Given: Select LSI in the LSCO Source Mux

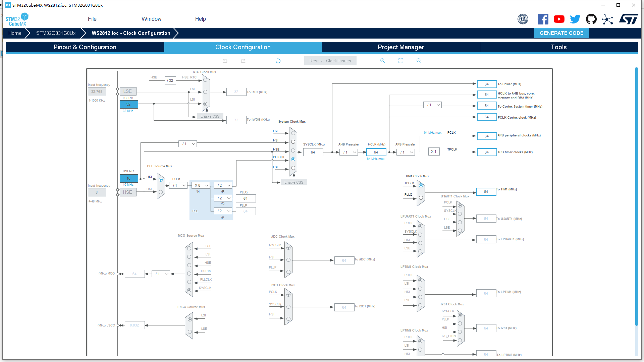Looking at the screenshot, I should [190, 319].
